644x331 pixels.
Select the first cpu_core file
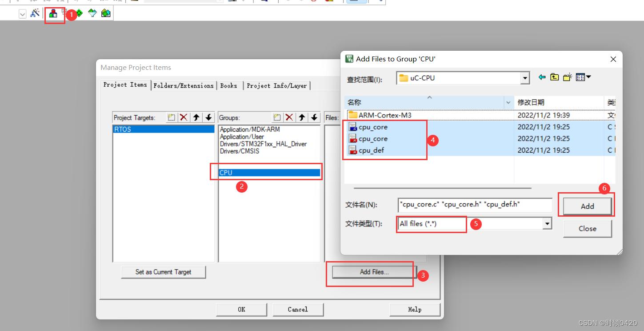point(373,127)
